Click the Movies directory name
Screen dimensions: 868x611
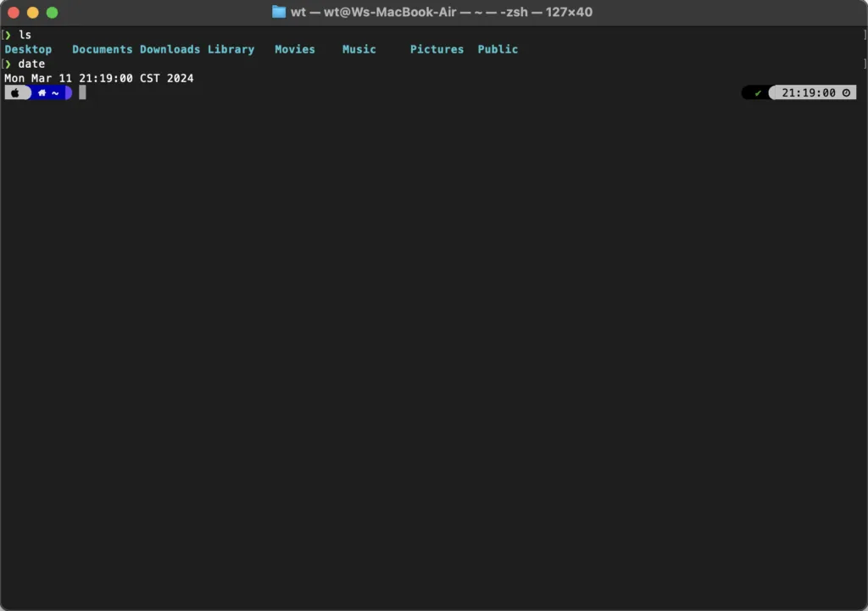point(295,49)
